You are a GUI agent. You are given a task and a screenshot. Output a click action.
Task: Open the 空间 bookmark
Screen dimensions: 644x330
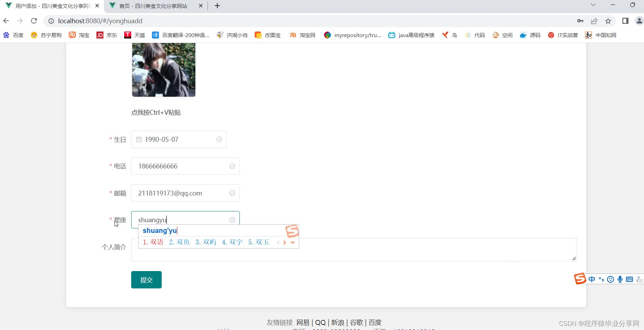coord(502,35)
